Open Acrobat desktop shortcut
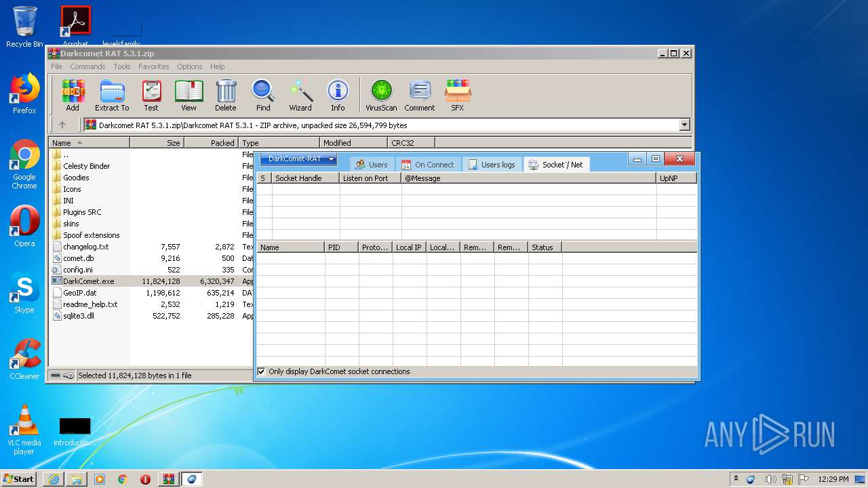 [76, 27]
